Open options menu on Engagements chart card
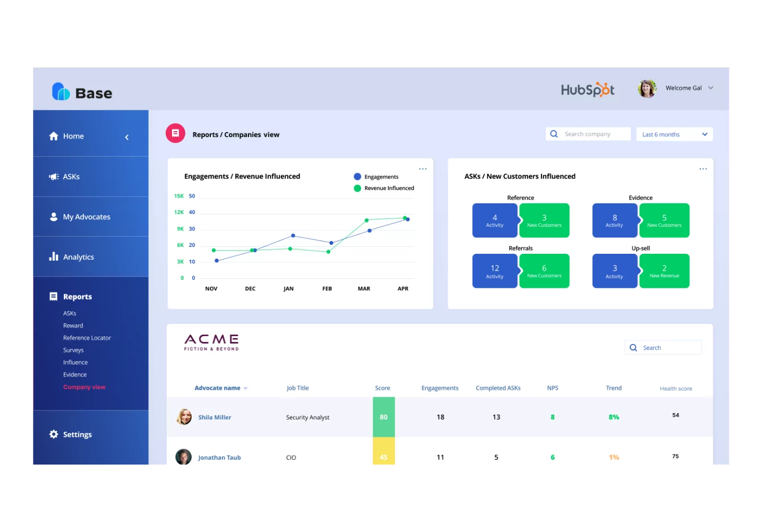Viewport: 764px width, 532px height. coord(423,168)
